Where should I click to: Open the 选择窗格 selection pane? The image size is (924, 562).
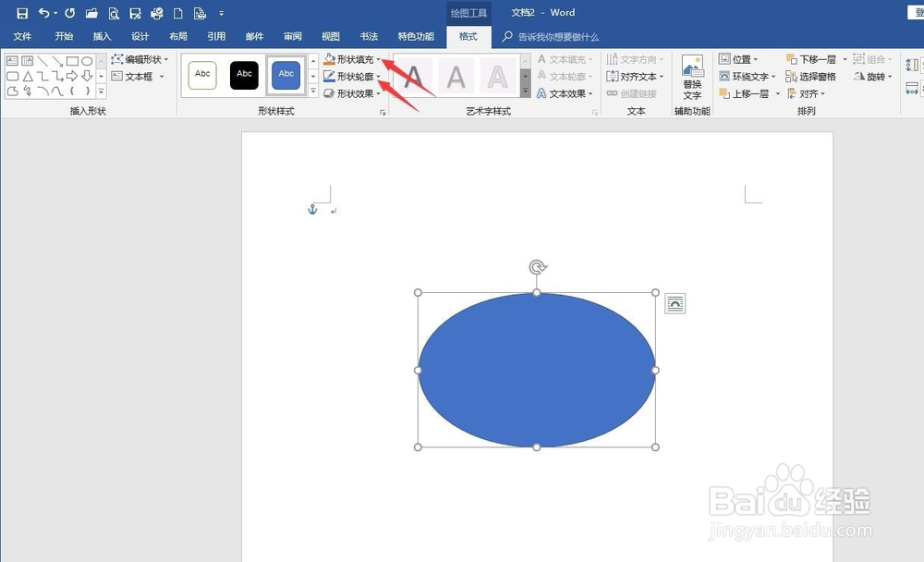[811, 77]
